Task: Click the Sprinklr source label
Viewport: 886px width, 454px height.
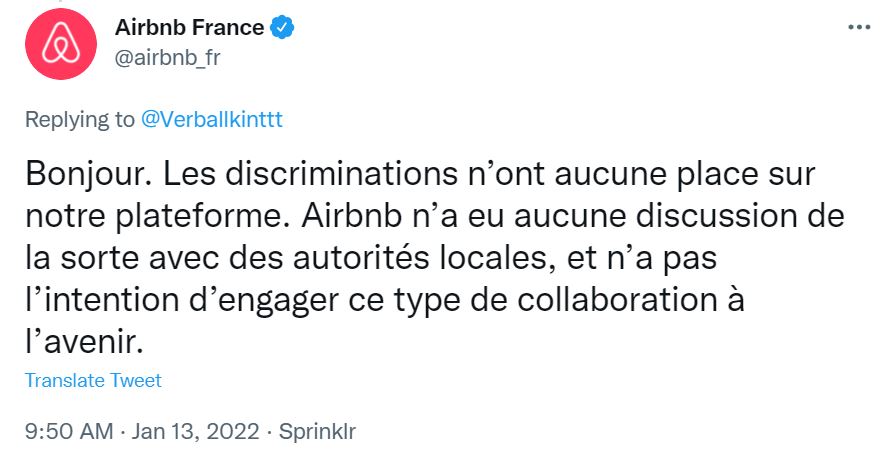Action: pyautogui.click(x=316, y=432)
